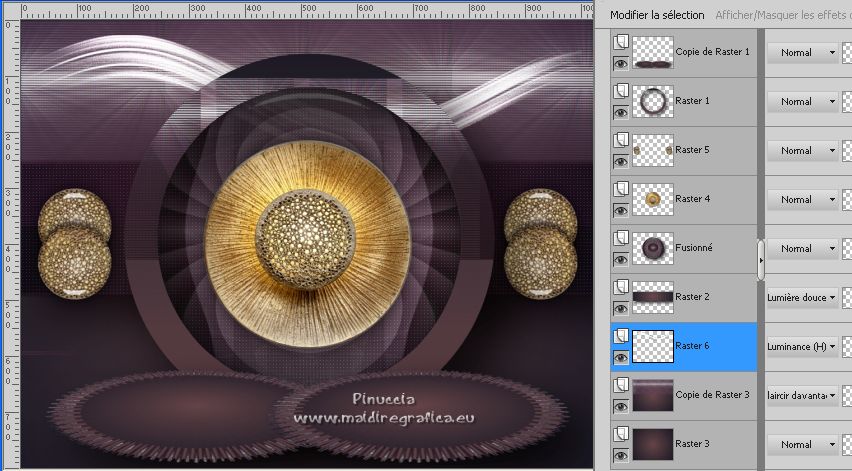This screenshot has height=471, width=852.
Task: Toggle the eye icon for Raster 4
Action: [x=620, y=210]
